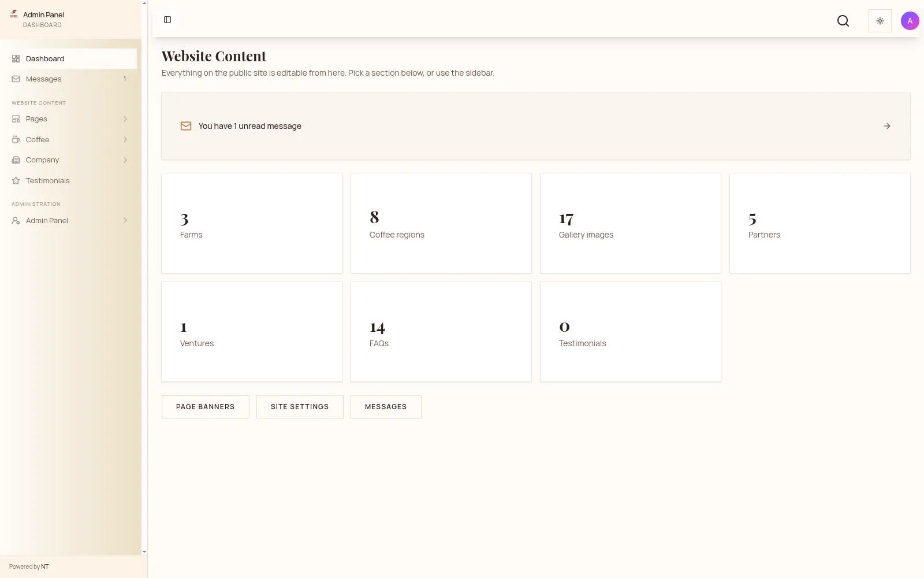
Task: Expand the Company chevron
Action: coord(125,160)
